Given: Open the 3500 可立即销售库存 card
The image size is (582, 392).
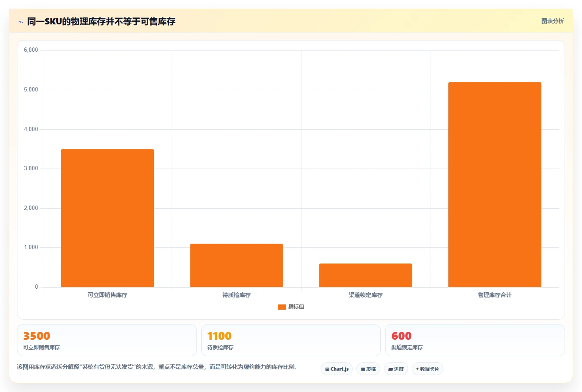Looking at the screenshot, I should click(107, 340).
